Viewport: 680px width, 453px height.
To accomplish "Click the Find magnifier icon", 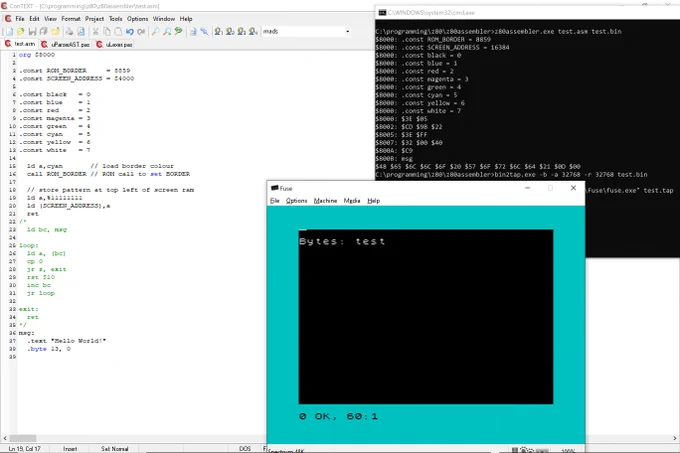I will click(x=155, y=32).
